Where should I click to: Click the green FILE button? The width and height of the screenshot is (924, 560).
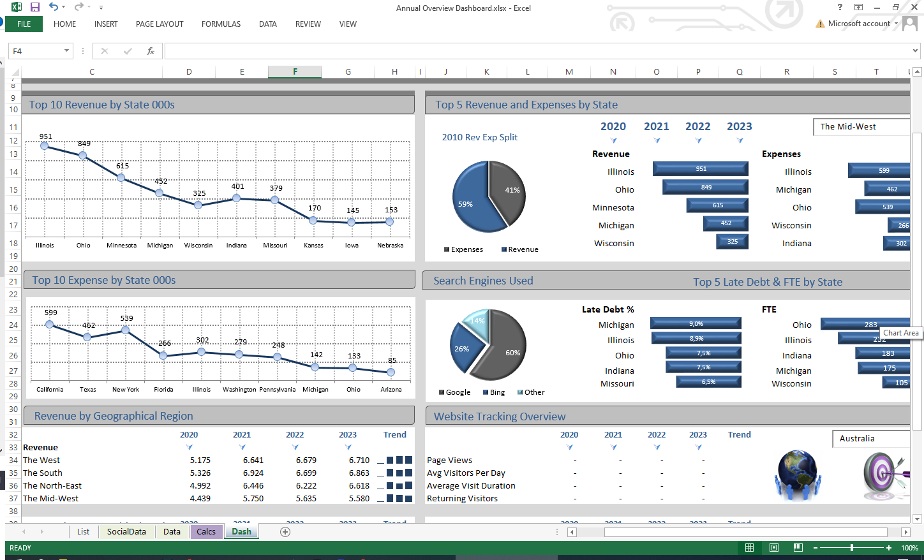pos(24,24)
